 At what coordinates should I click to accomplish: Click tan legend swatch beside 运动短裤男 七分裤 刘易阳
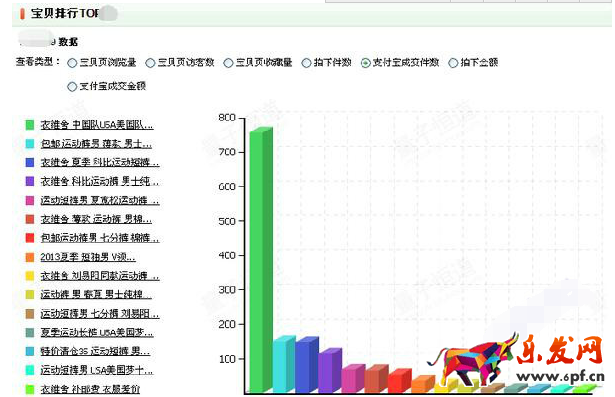point(30,313)
